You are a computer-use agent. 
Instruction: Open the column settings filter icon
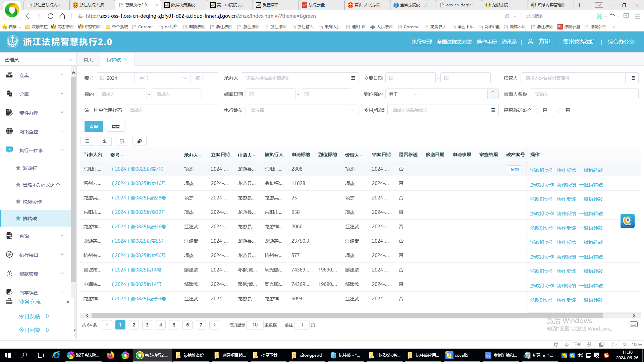coord(87,141)
